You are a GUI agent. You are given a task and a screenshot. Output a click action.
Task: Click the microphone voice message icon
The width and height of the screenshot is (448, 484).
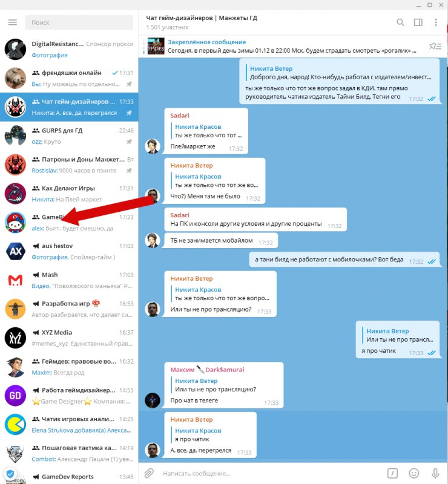(435, 473)
